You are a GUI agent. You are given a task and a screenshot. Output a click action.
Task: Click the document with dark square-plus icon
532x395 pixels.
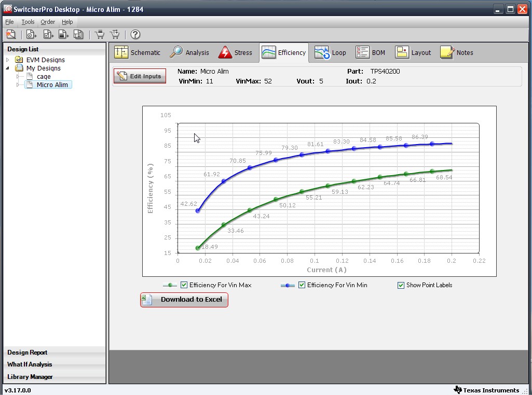coord(63,34)
